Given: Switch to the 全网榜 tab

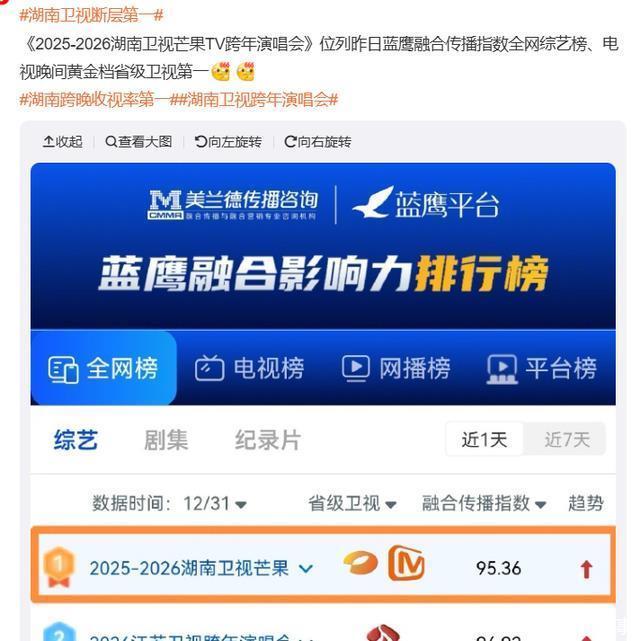Looking at the screenshot, I should click(104, 368).
